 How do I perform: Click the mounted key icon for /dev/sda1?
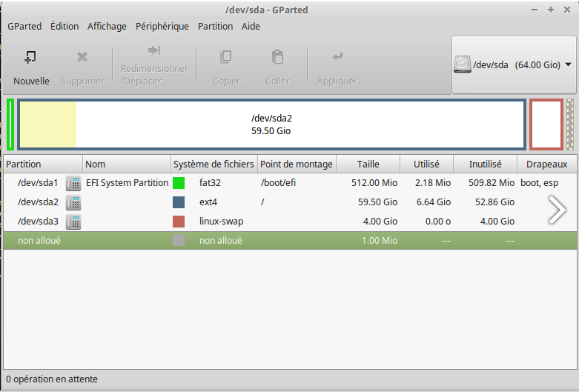(x=73, y=183)
